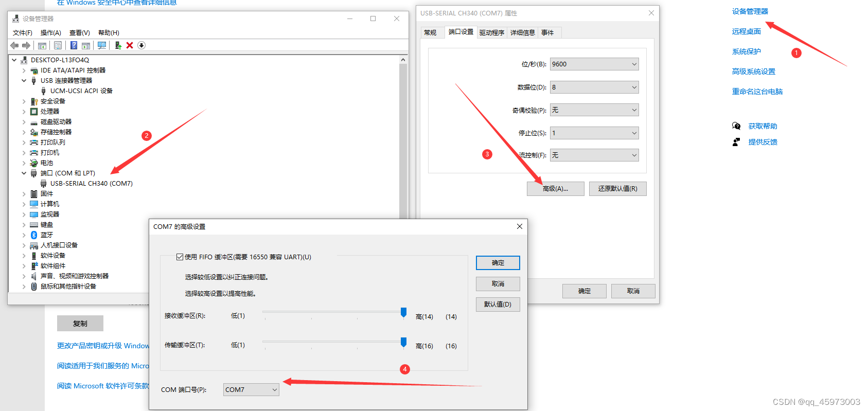Show or hide the console tree pane

click(42, 45)
